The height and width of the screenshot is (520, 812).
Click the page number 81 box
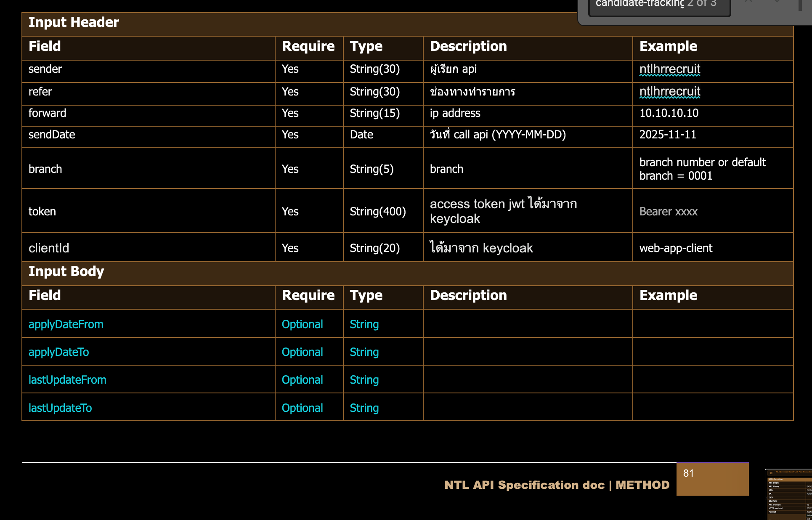[x=712, y=479]
